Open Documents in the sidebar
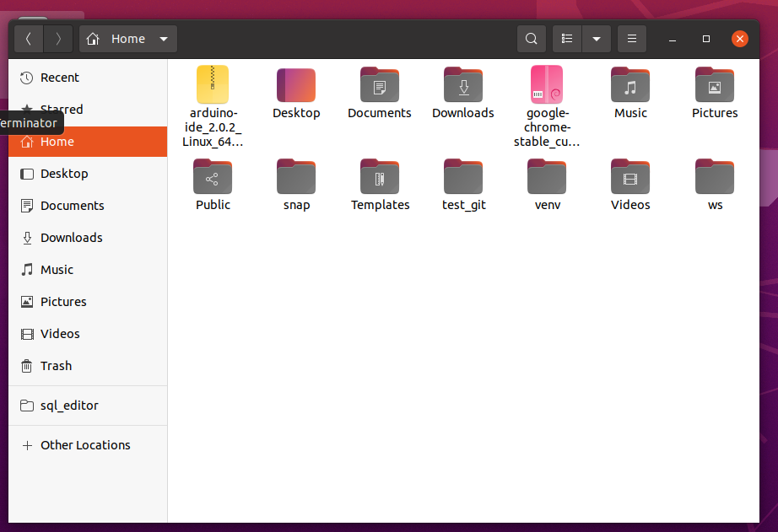This screenshot has height=532, width=778. (x=88, y=206)
